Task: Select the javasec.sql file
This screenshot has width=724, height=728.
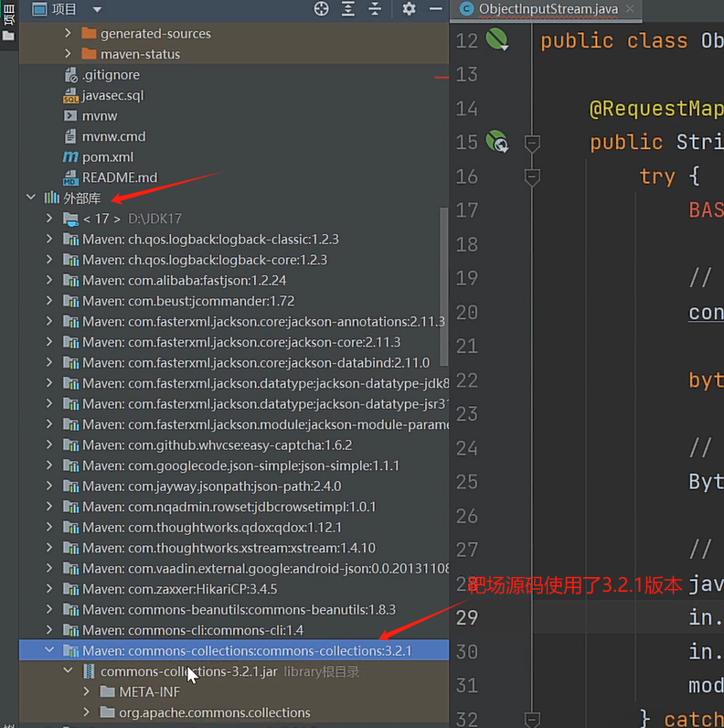Action: point(112,95)
